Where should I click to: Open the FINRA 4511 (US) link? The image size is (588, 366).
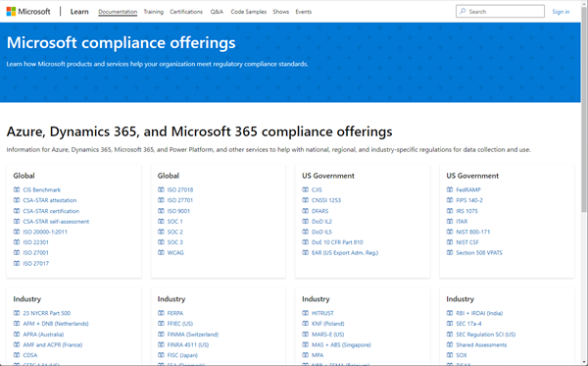point(188,345)
